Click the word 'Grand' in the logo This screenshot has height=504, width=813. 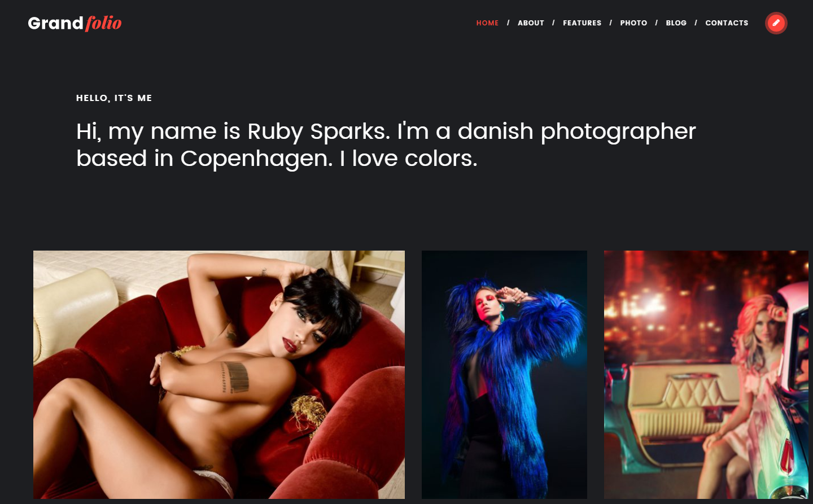click(55, 23)
